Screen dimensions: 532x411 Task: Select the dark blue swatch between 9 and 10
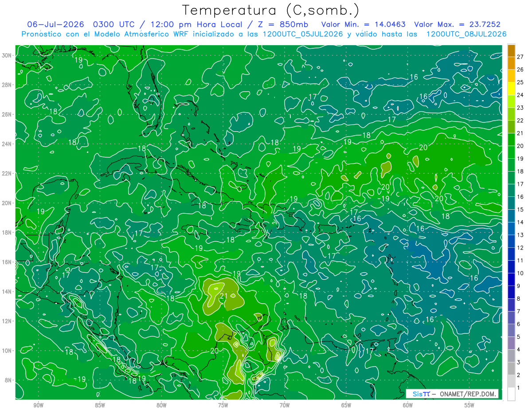click(x=511, y=280)
